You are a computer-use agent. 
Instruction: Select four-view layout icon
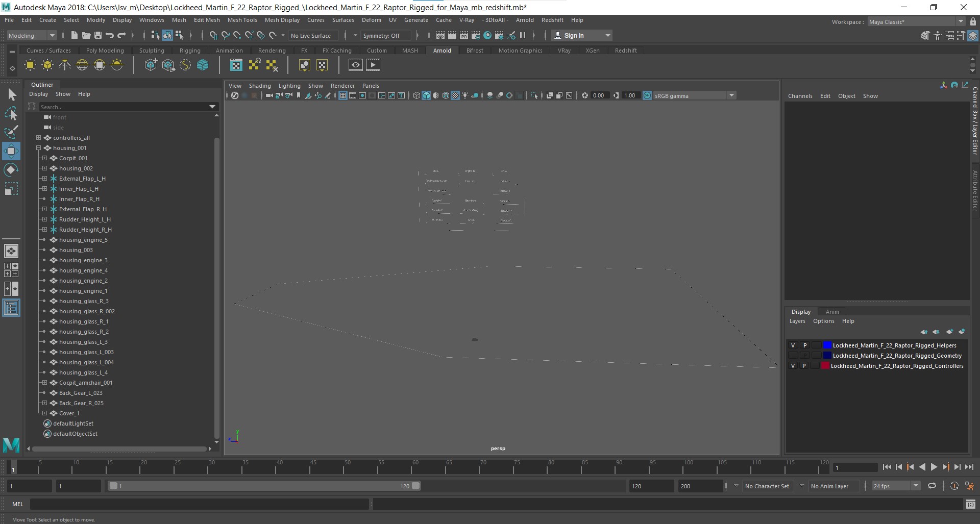point(11,270)
